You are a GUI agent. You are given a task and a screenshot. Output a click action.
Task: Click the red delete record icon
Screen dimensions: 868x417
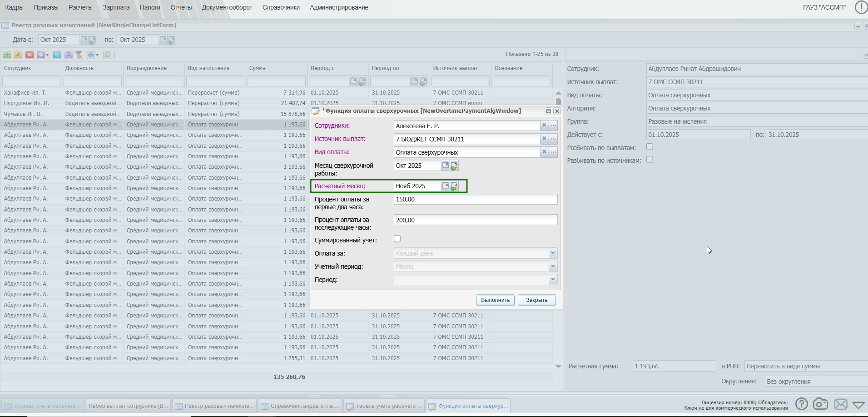pyautogui.click(x=30, y=55)
